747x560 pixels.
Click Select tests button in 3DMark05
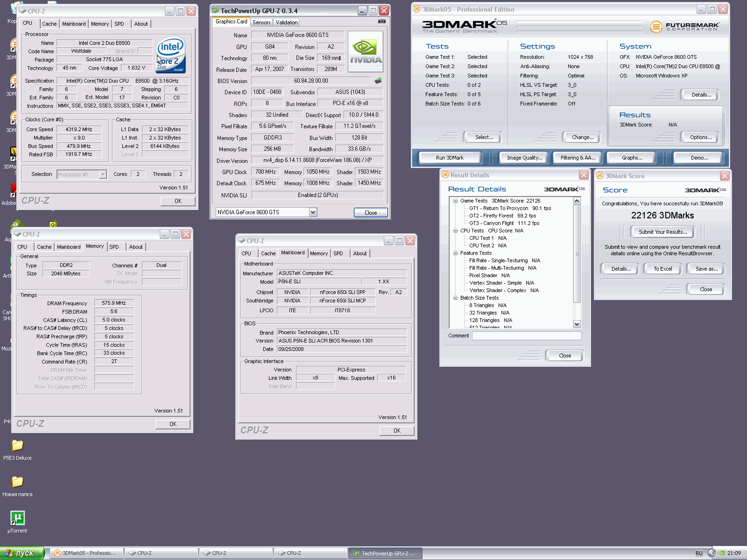pos(484,137)
